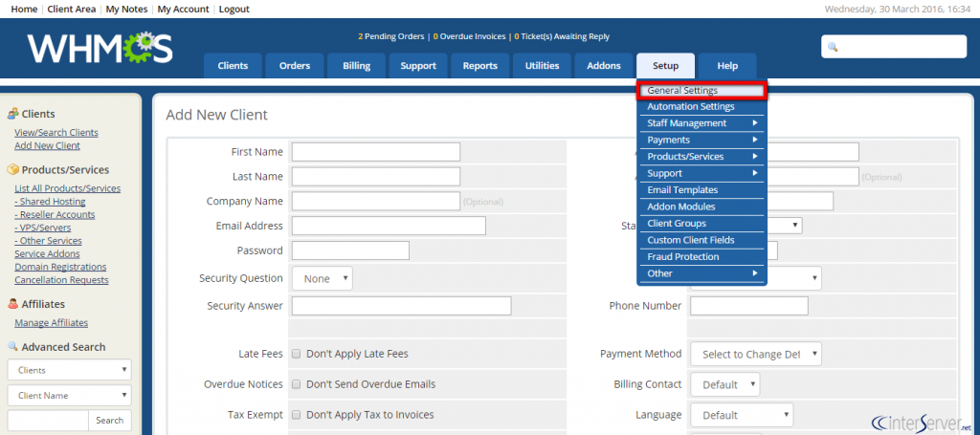Click the Advanced Search magnifier icon
This screenshot has width=980, height=435.
12,347
